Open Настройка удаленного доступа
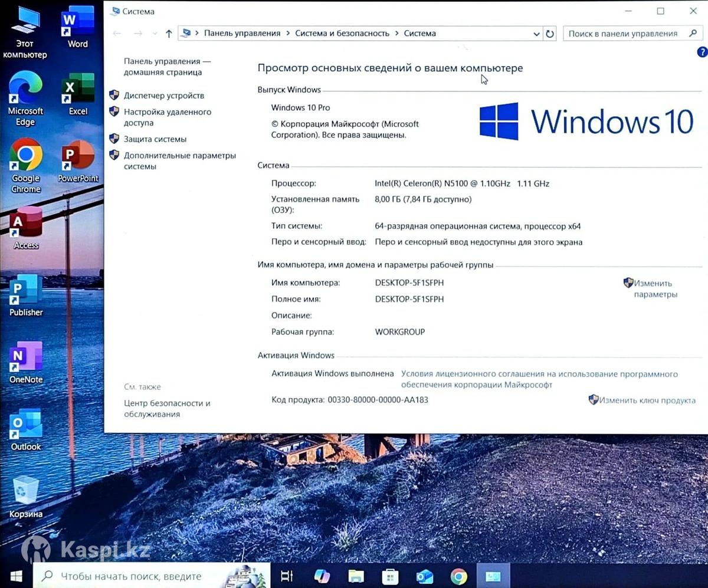 (168, 117)
